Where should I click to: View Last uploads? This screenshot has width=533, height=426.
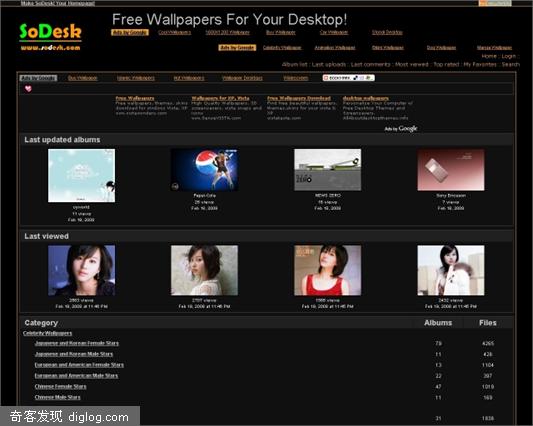point(329,64)
